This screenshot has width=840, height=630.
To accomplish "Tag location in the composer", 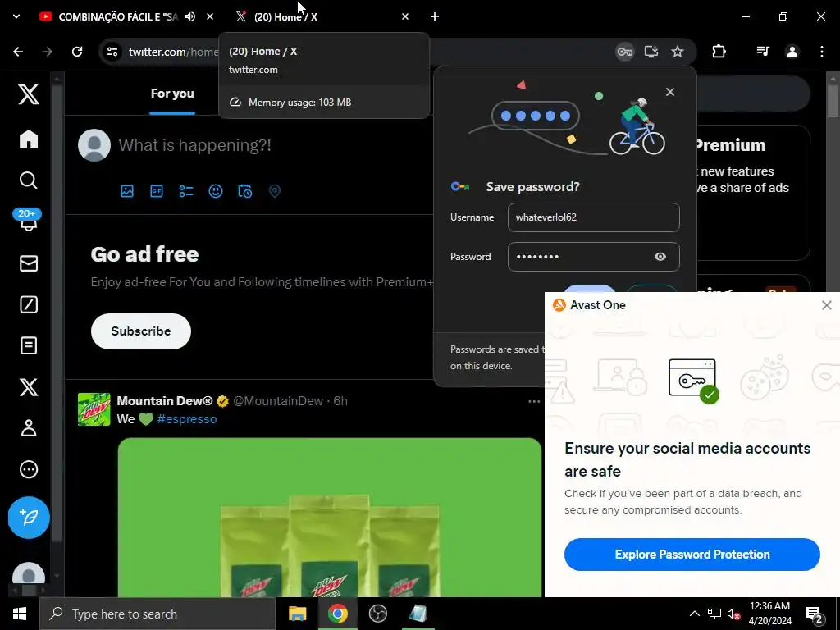I will [274, 191].
